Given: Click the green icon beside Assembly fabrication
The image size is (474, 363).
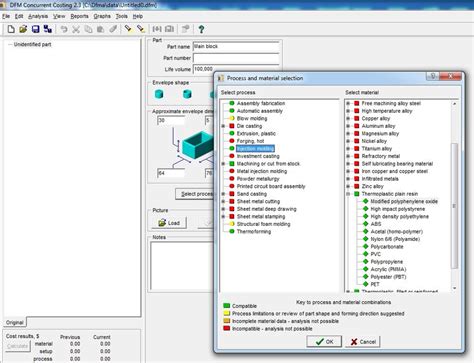Looking at the screenshot, I should pos(232,103).
